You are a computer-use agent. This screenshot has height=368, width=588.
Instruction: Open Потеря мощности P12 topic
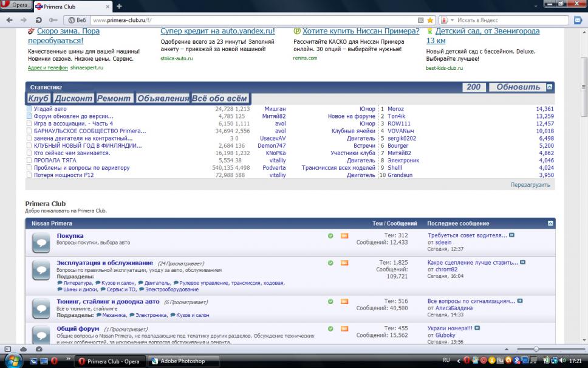click(64, 175)
